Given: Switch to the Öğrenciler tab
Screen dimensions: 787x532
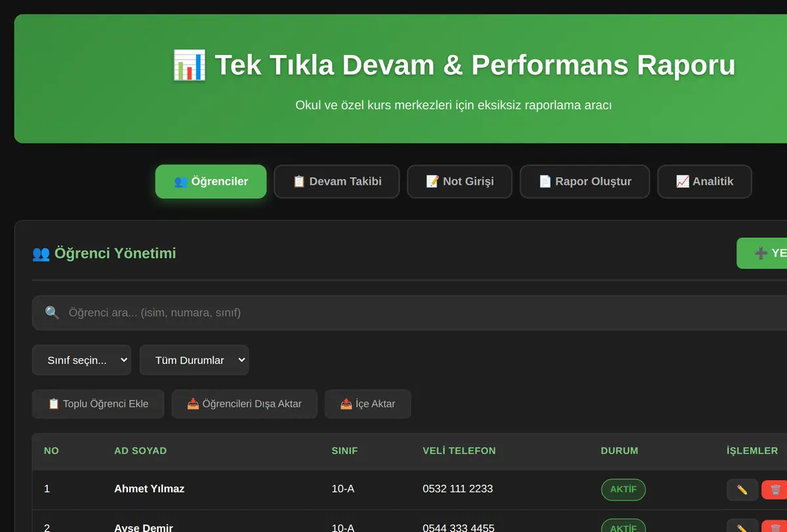Looking at the screenshot, I should pyautogui.click(x=211, y=182).
